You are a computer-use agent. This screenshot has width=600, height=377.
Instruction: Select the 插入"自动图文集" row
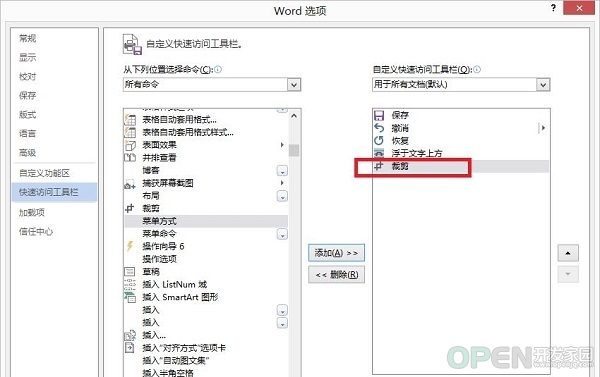[206, 360]
